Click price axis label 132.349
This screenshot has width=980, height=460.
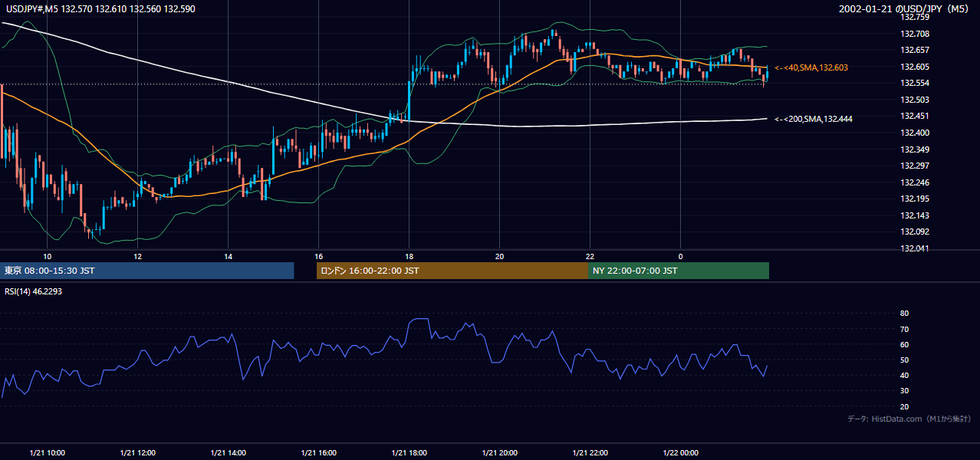pos(916,149)
